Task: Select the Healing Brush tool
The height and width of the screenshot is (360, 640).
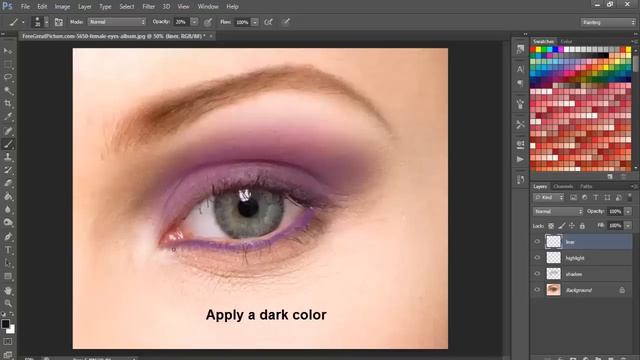Action: pyautogui.click(x=8, y=131)
